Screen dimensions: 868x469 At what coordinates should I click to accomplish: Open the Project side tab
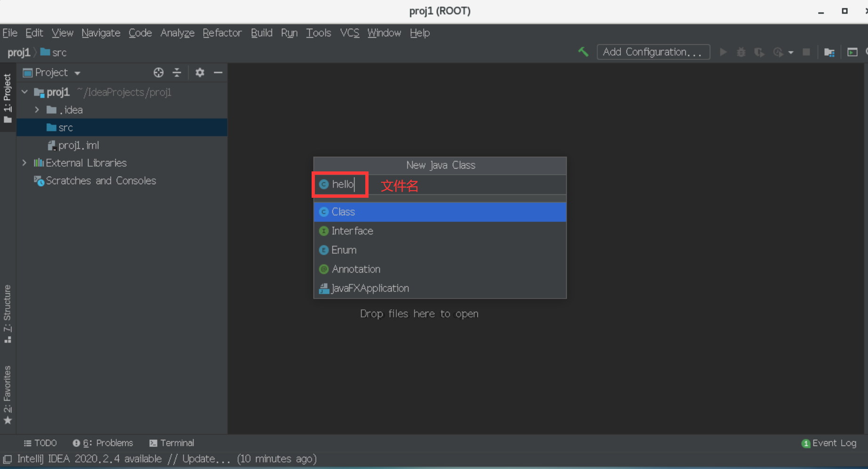8,98
